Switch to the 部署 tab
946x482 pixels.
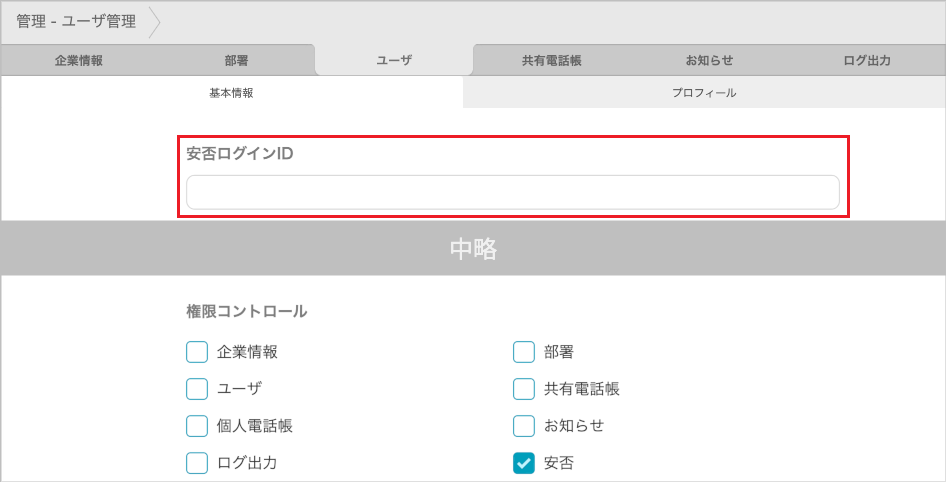pos(237,60)
